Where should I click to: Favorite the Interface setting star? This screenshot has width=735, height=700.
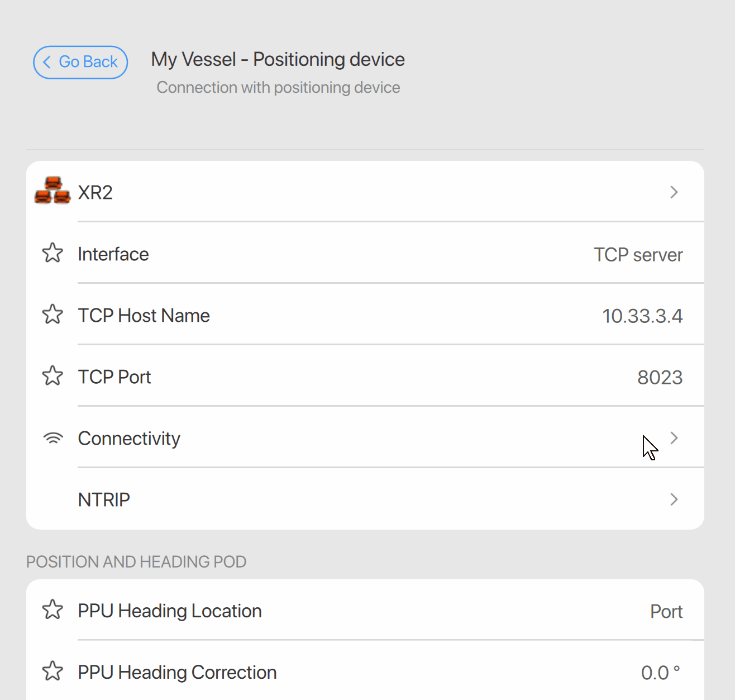click(x=53, y=253)
